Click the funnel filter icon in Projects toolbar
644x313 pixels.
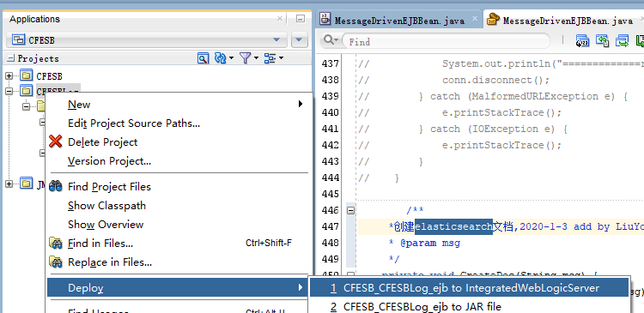point(246,58)
